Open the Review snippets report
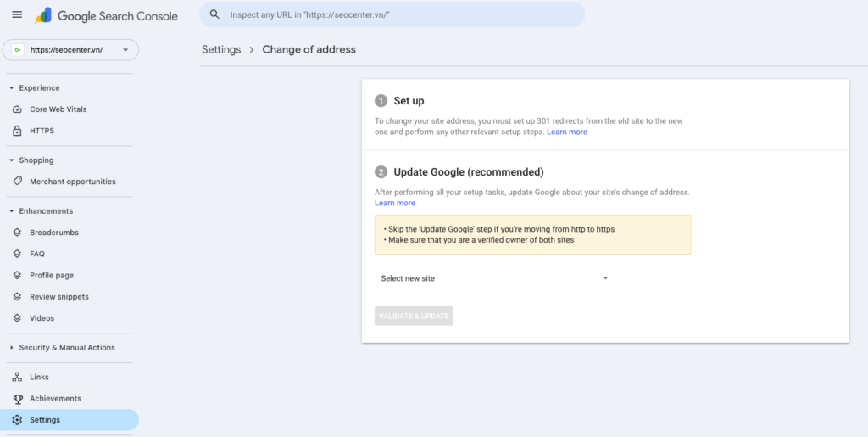The width and height of the screenshot is (868, 437). pyautogui.click(x=58, y=297)
